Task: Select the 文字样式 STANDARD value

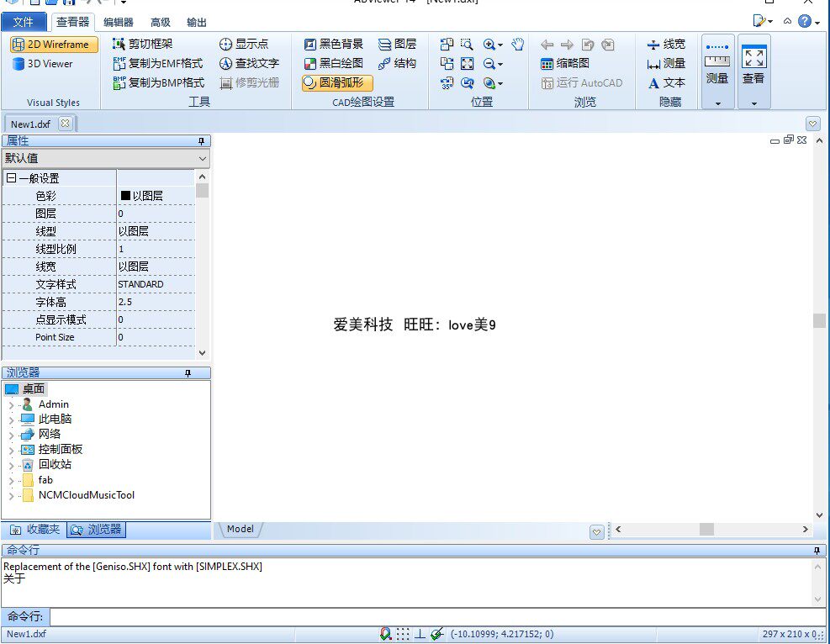Action: (x=156, y=284)
